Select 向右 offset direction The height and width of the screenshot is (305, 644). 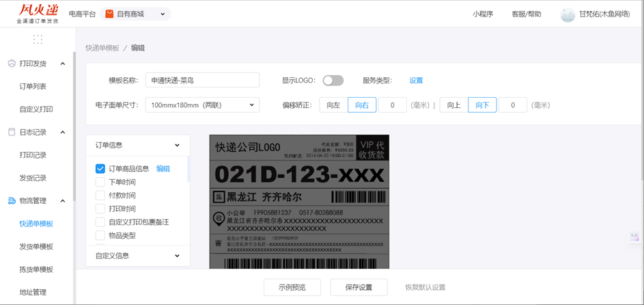[362, 105]
